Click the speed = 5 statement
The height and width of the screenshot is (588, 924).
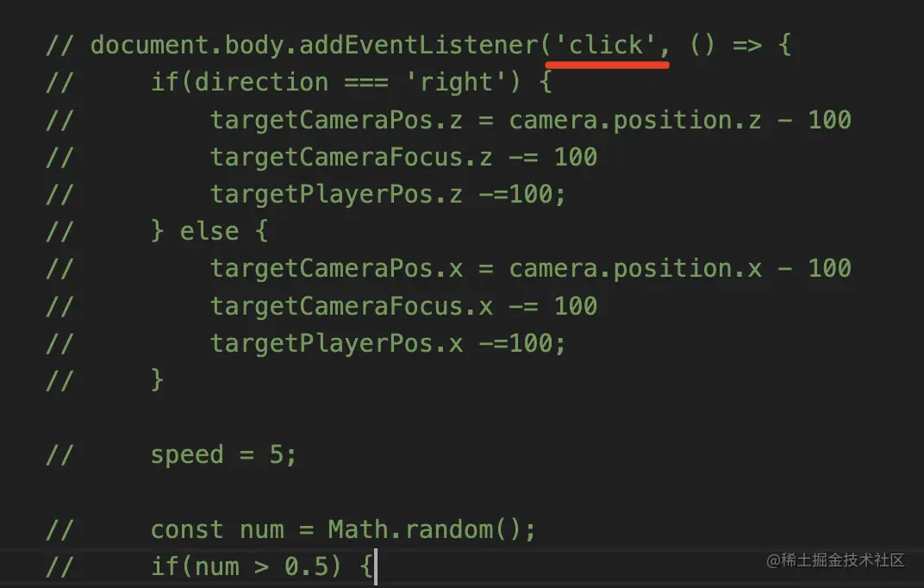click(x=223, y=455)
